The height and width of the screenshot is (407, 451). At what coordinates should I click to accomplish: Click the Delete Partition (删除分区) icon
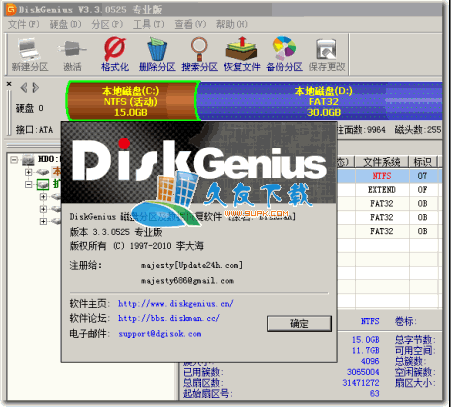click(x=157, y=54)
